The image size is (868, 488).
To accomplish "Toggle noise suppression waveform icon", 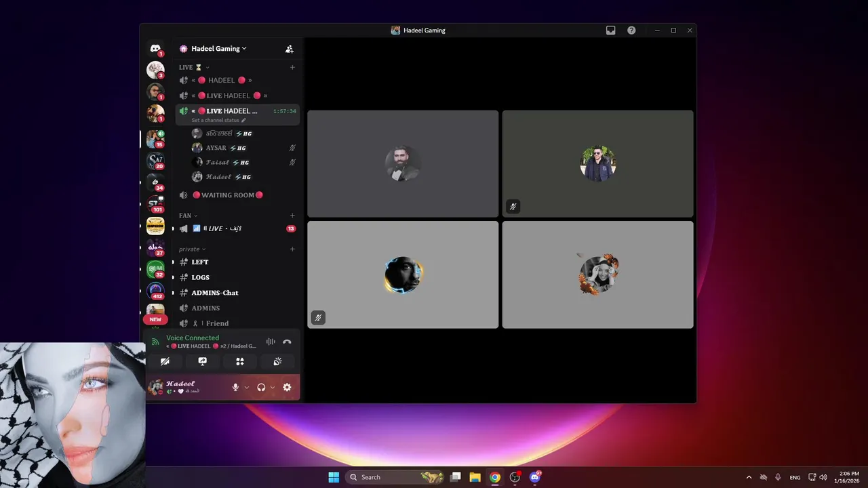I will point(271,342).
